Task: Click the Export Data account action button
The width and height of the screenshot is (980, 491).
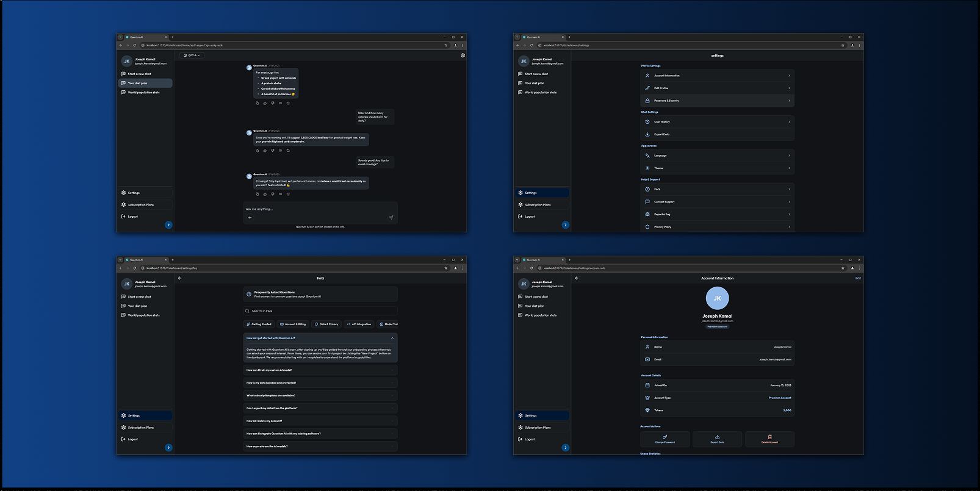Action: [x=717, y=439]
